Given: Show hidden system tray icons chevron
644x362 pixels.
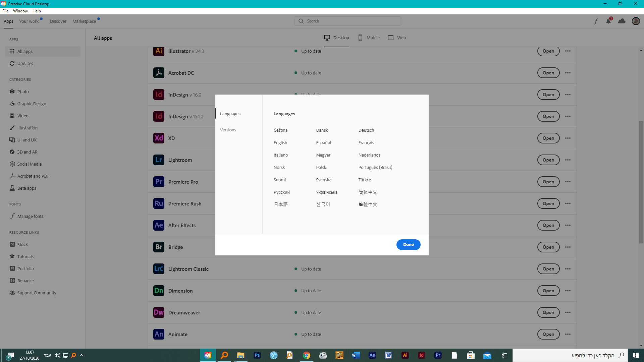Looking at the screenshot, I should click(x=82, y=355).
